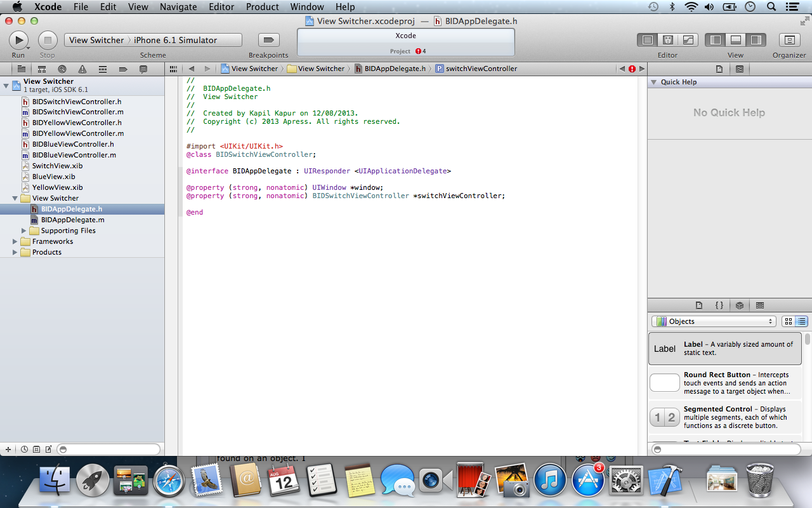Viewport: 812px width, 508px height.
Task: Open BlueView.xib in navigator
Action: point(53,177)
